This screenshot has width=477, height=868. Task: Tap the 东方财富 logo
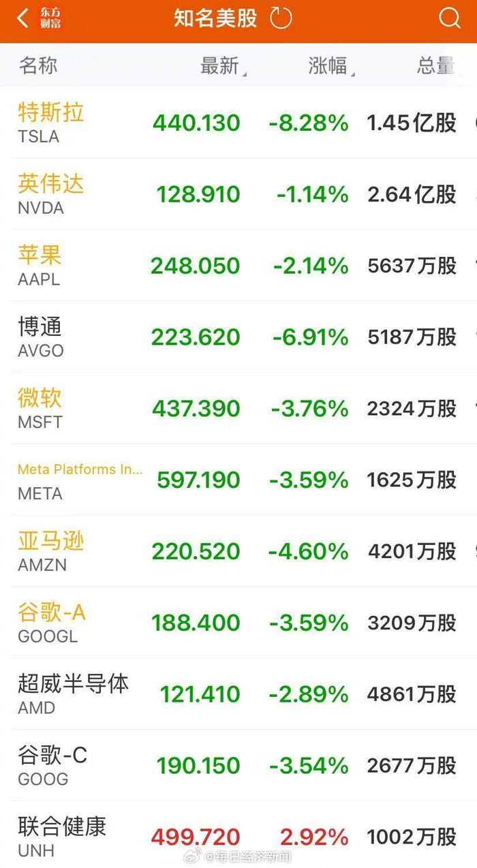pyautogui.click(x=50, y=19)
